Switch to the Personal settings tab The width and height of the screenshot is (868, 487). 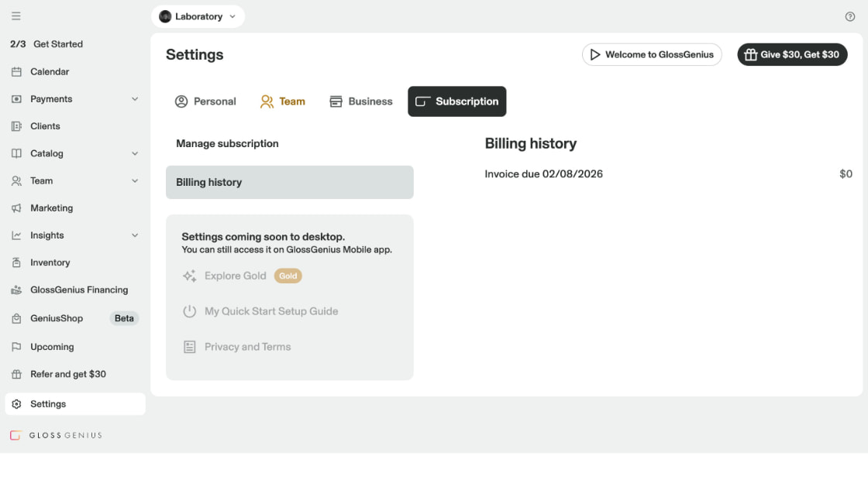click(x=205, y=101)
